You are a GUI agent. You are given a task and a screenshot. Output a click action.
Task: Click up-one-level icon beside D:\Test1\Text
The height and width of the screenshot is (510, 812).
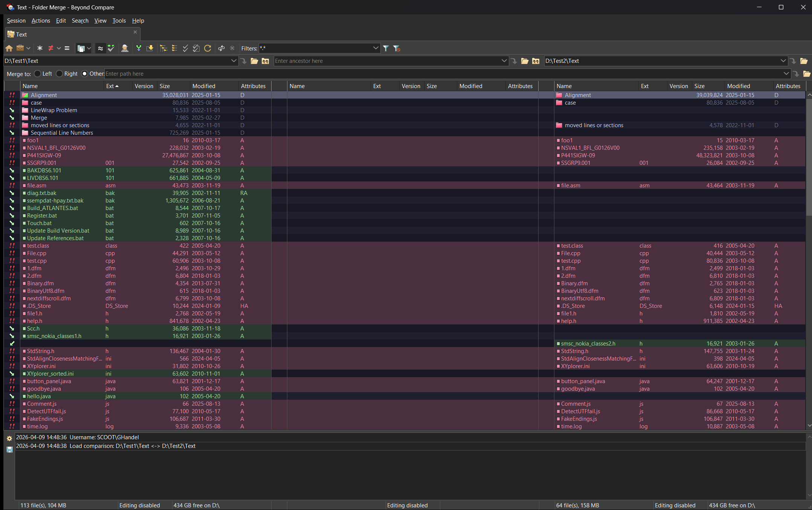pyautogui.click(x=266, y=61)
